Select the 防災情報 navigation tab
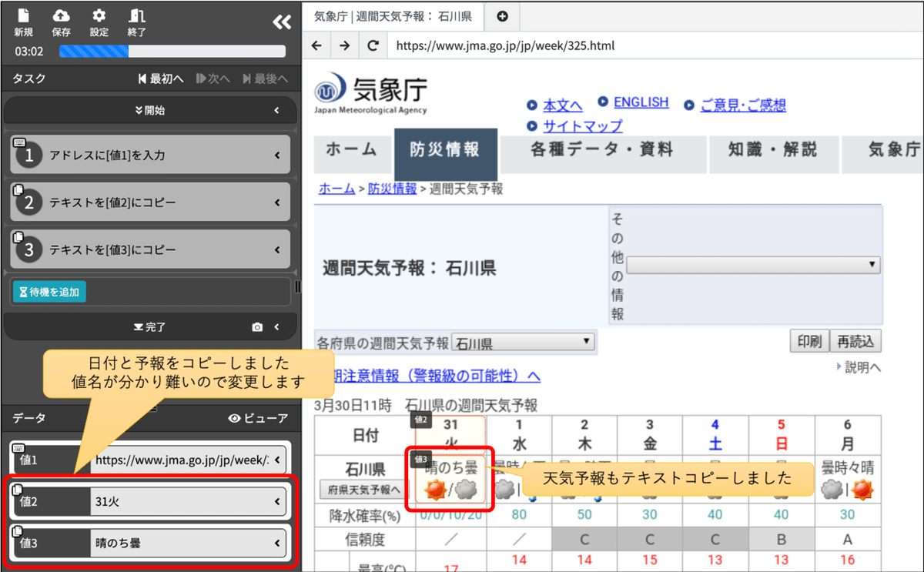This screenshot has height=572, width=924. coord(446,154)
